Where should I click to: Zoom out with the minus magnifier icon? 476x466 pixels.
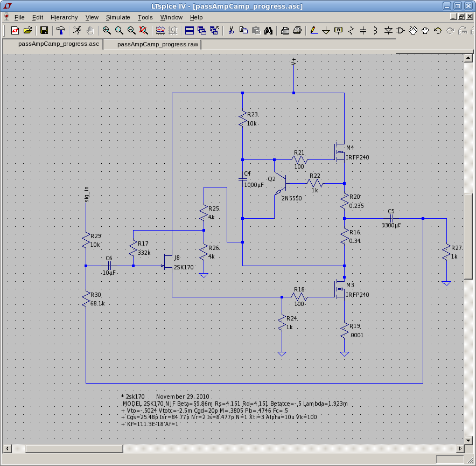click(131, 30)
